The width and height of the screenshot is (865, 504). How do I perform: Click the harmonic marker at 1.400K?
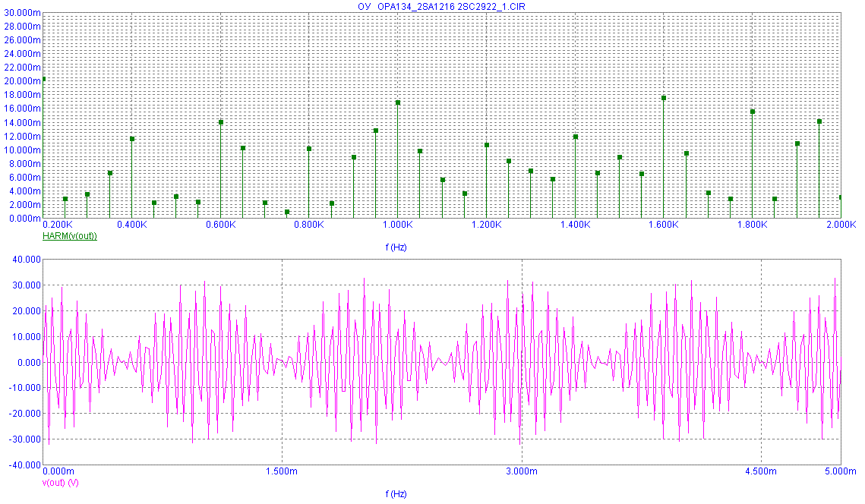click(576, 137)
